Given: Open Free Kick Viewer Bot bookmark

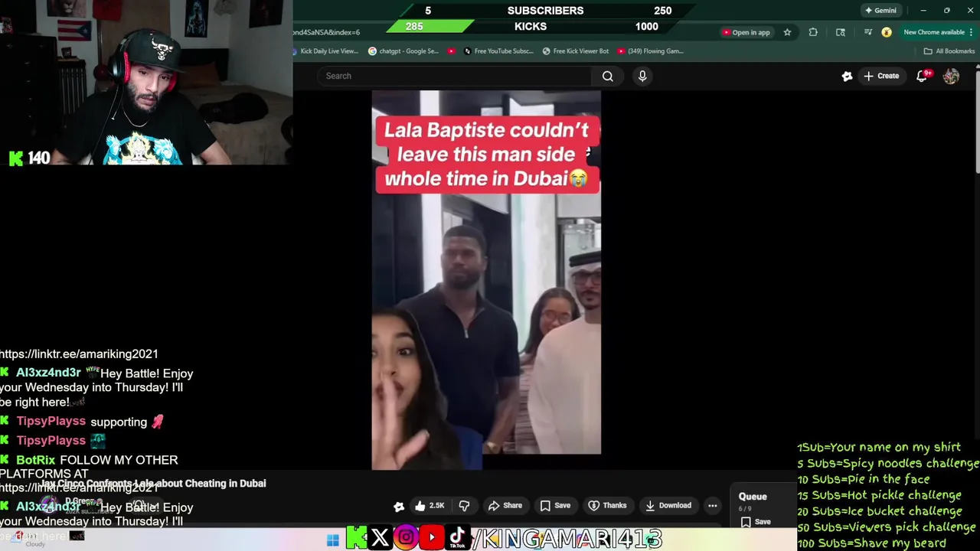Looking at the screenshot, I should tap(576, 51).
